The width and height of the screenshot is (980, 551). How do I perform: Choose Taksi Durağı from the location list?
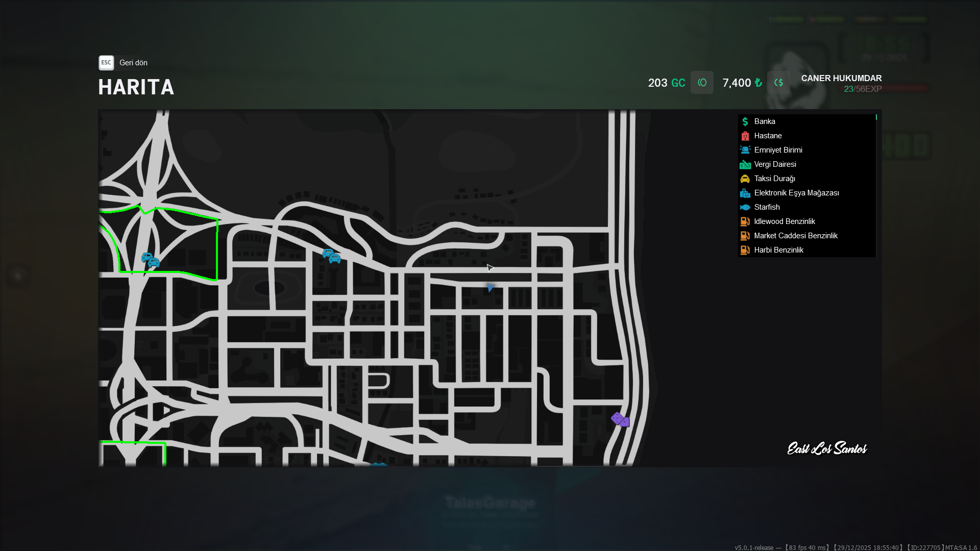pos(775,179)
